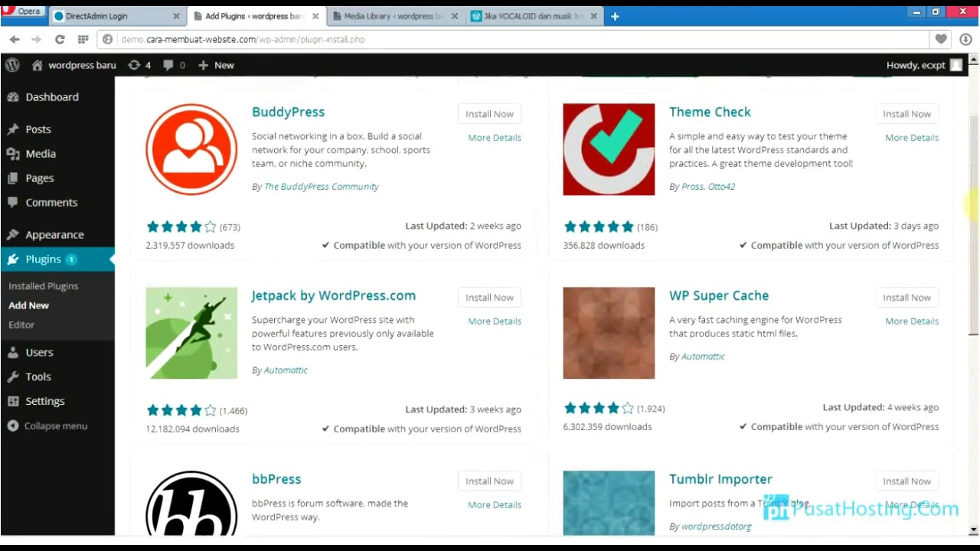980x551 pixels.
Task: View More Details for Jetpack
Action: [x=495, y=321]
